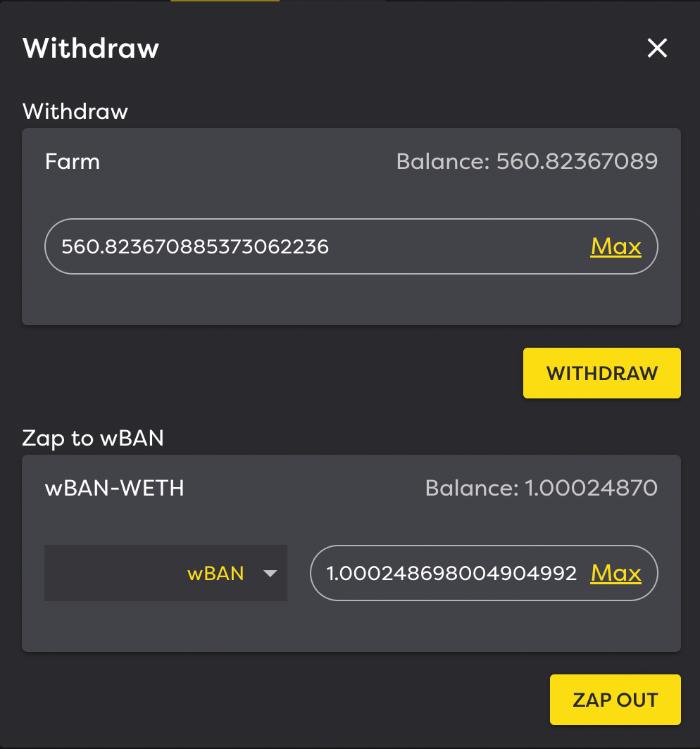Click the wBAN-WETH balance value 1.00024870
Viewport: 700px width, 749px height.
[591, 489]
